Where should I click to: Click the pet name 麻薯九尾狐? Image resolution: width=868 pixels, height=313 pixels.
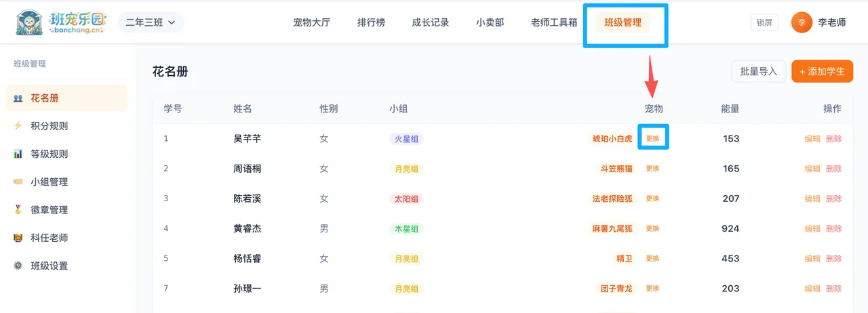(612, 228)
